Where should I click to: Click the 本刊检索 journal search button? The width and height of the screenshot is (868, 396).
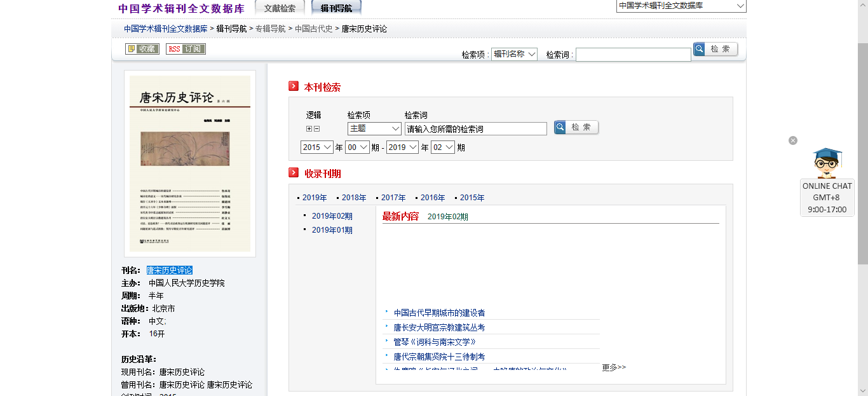coord(576,128)
